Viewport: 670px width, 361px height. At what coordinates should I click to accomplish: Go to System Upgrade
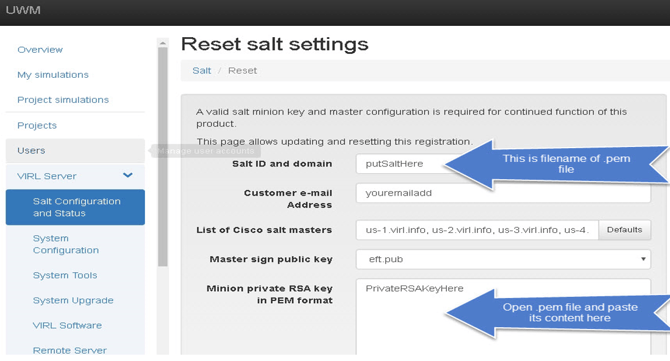[73, 300]
